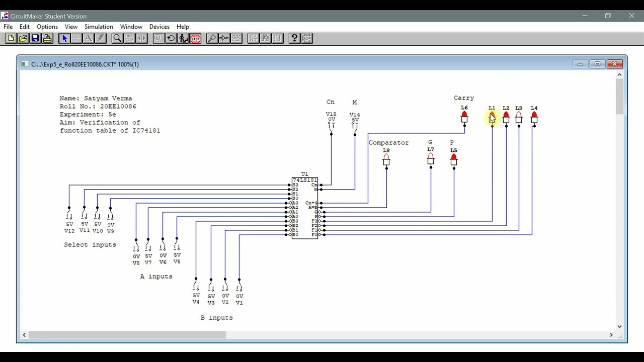Open Help with the question mark icon

(294, 38)
